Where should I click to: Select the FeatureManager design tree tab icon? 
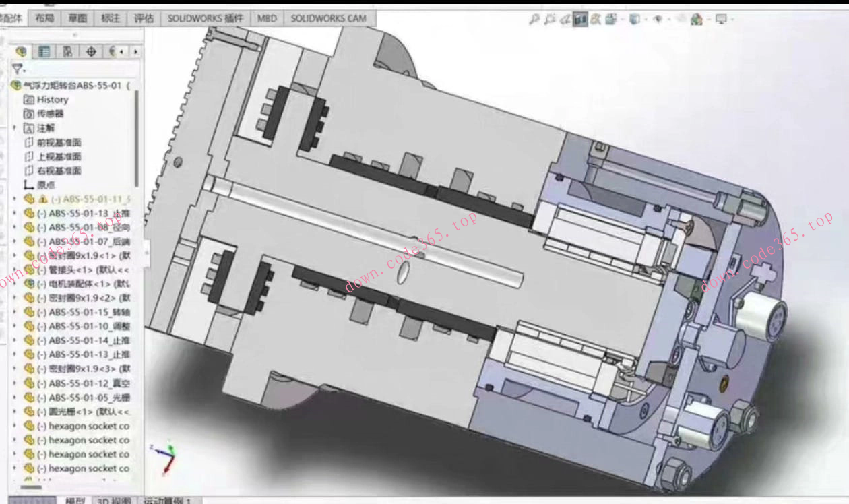(22, 51)
